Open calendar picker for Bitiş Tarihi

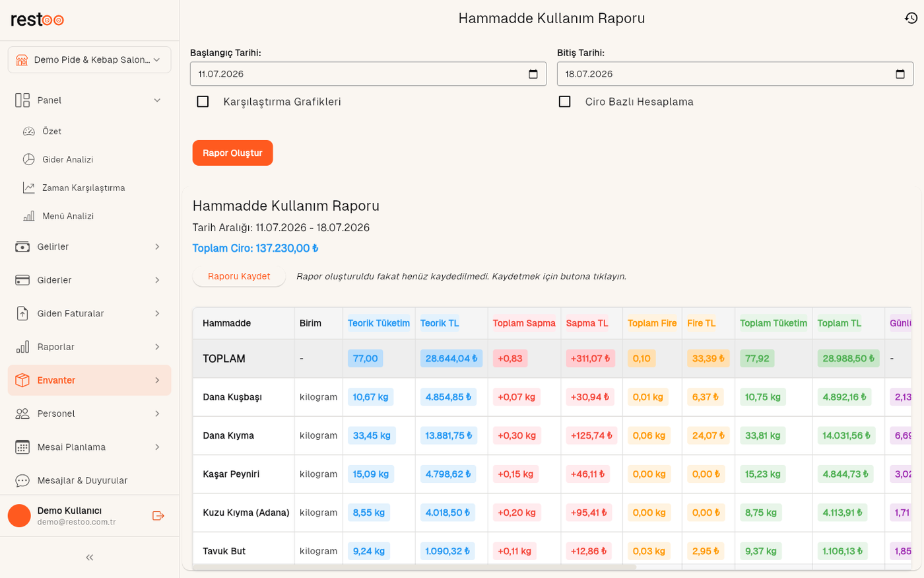(x=900, y=74)
